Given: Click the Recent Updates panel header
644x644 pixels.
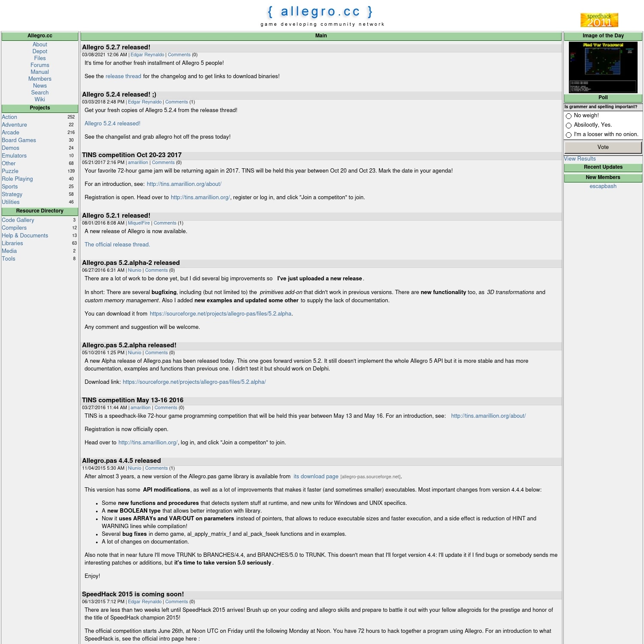Looking at the screenshot, I should (x=603, y=167).
